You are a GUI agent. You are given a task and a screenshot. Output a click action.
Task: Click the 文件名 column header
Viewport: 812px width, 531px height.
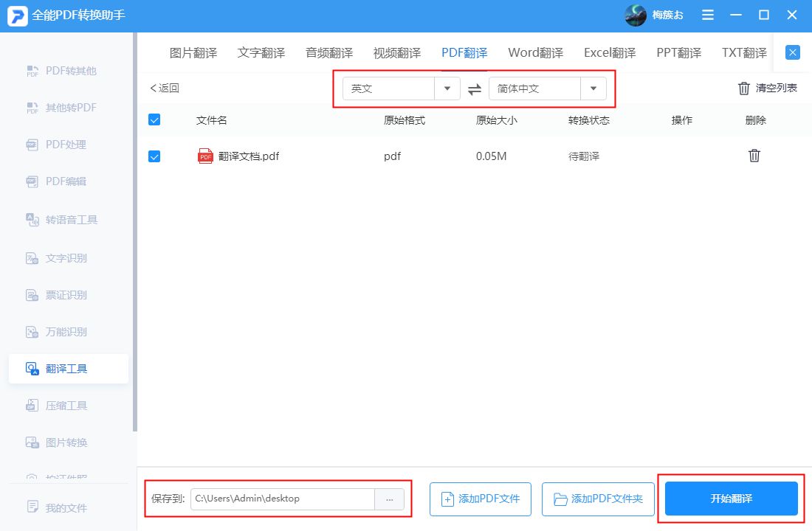211,120
